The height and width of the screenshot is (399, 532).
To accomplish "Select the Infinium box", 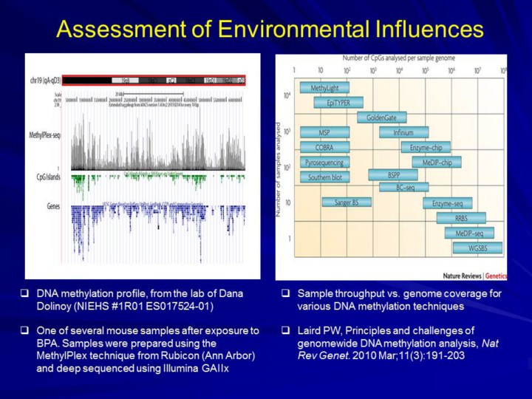I will [x=403, y=133].
